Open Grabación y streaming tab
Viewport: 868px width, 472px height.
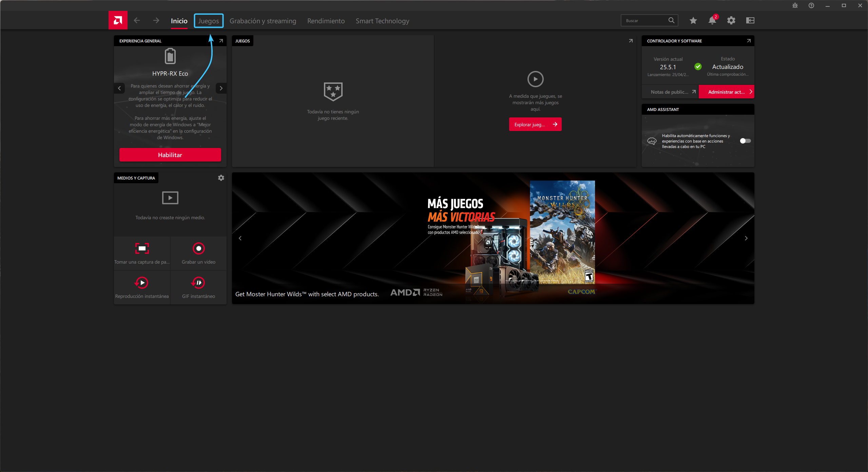(263, 21)
